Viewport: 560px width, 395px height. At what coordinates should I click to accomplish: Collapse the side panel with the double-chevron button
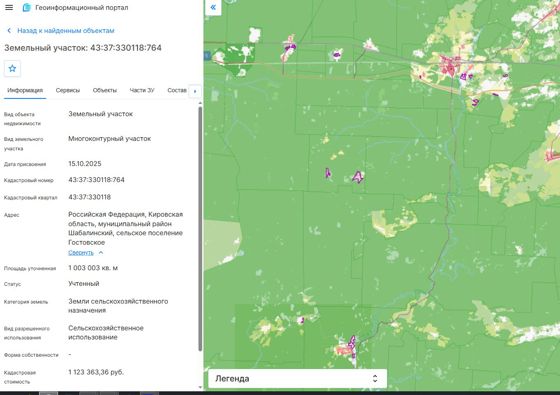click(x=213, y=7)
